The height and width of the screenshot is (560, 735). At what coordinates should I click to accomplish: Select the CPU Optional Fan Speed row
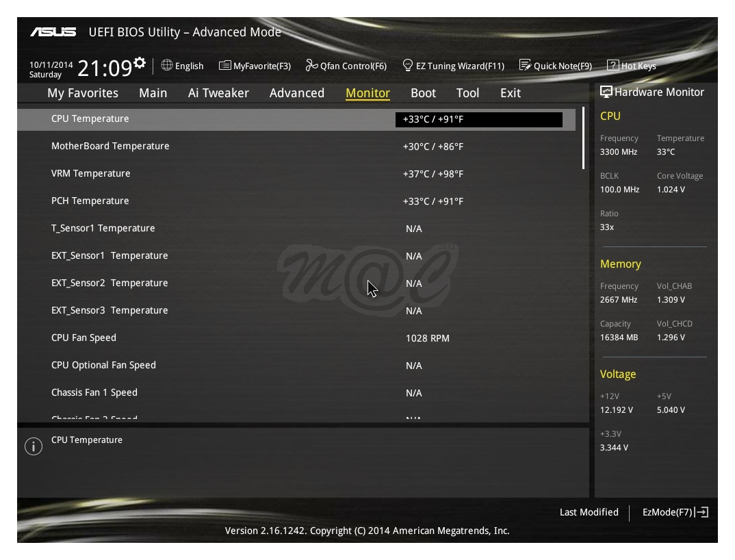[296, 366]
